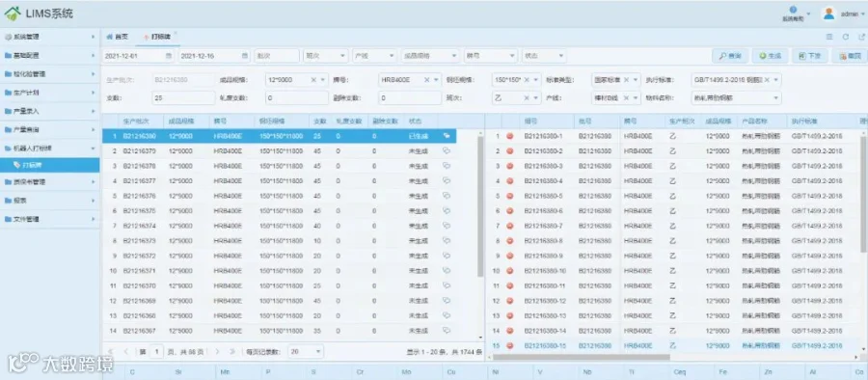
Task: Click the search button with magnifier
Action: [x=730, y=56]
